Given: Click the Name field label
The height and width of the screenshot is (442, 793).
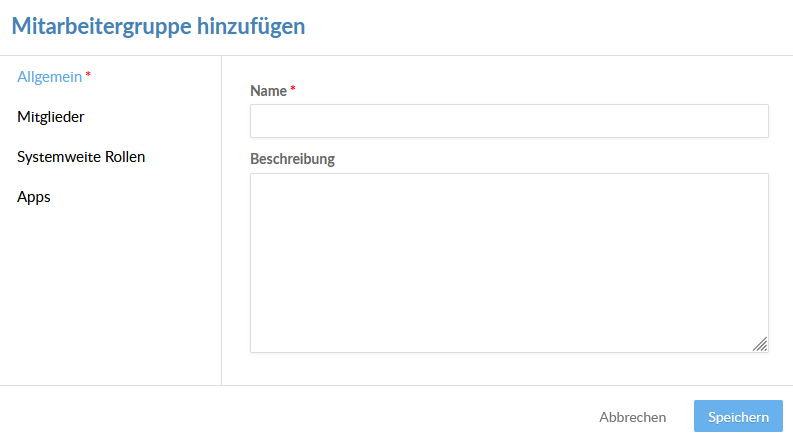Looking at the screenshot, I should 269,91.
